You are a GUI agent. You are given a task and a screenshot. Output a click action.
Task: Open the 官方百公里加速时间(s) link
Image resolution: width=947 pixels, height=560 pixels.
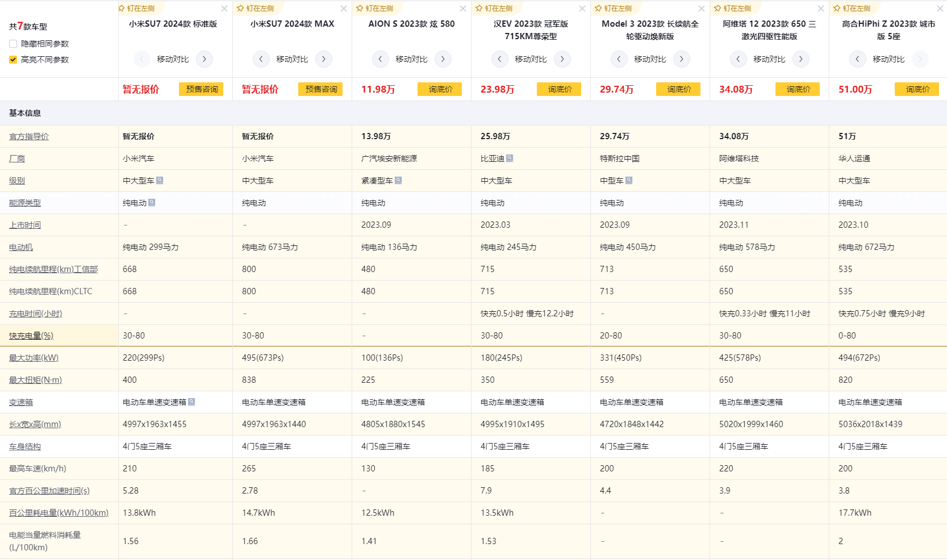[x=49, y=491]
